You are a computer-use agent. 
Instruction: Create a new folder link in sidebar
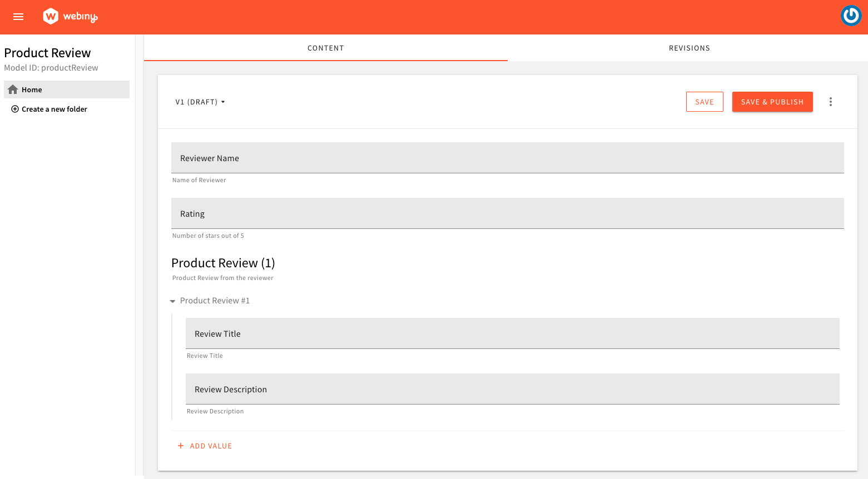pyautogui.click(x=54, y=109)
